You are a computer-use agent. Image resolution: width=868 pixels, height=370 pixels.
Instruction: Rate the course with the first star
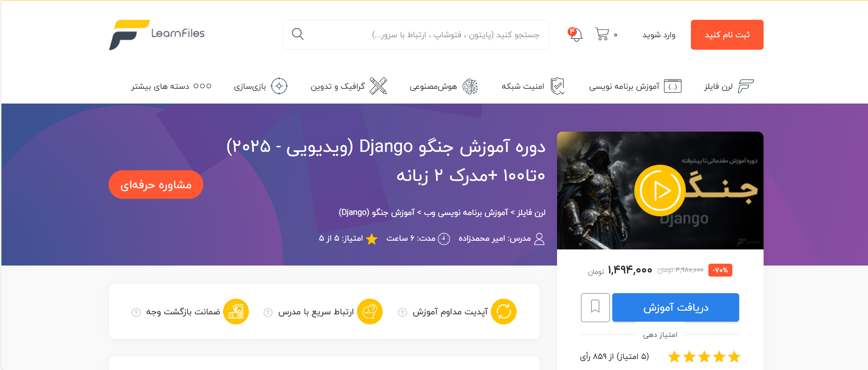734,357
